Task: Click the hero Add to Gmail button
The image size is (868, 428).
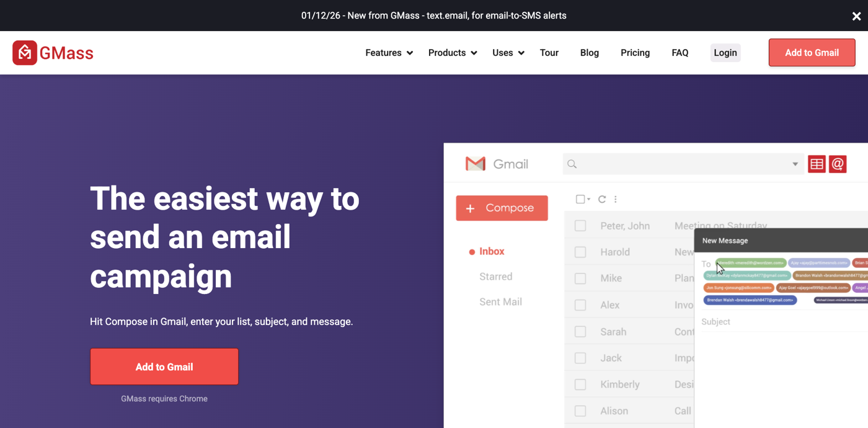Action: coord(164,367)
